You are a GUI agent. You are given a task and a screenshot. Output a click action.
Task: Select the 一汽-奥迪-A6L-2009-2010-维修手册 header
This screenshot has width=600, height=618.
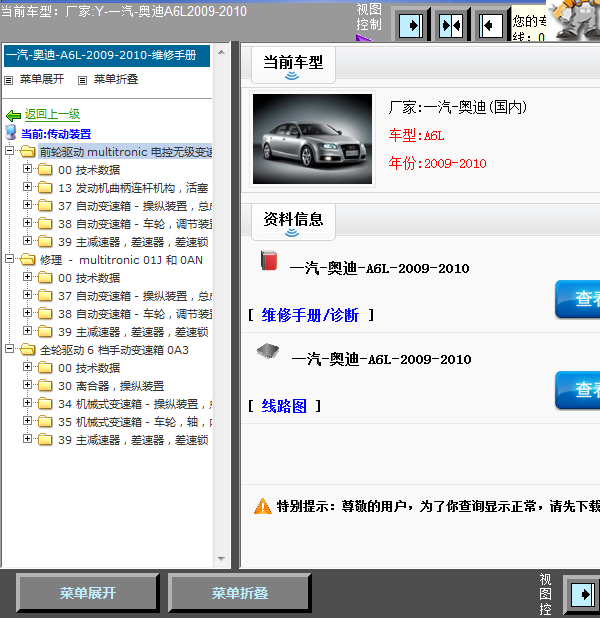click(107, 55)
